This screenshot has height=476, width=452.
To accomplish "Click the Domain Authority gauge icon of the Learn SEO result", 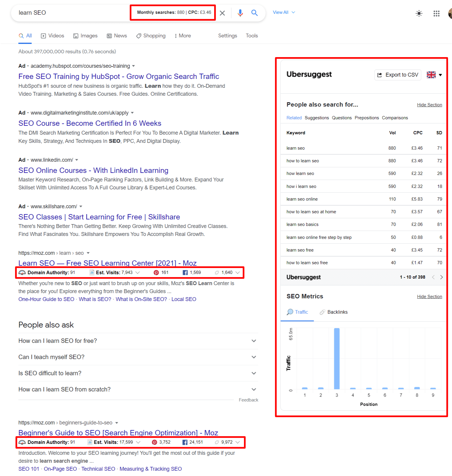I will click(22, 273).
